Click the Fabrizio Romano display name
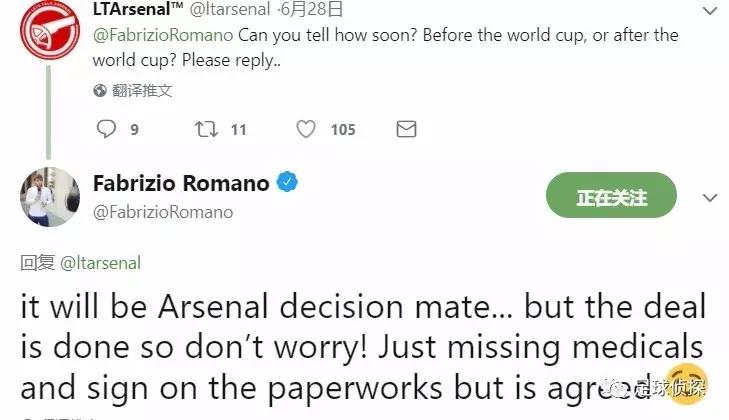Screen dimensions: 729x420 pyautogui.click(x=181, y=183)
